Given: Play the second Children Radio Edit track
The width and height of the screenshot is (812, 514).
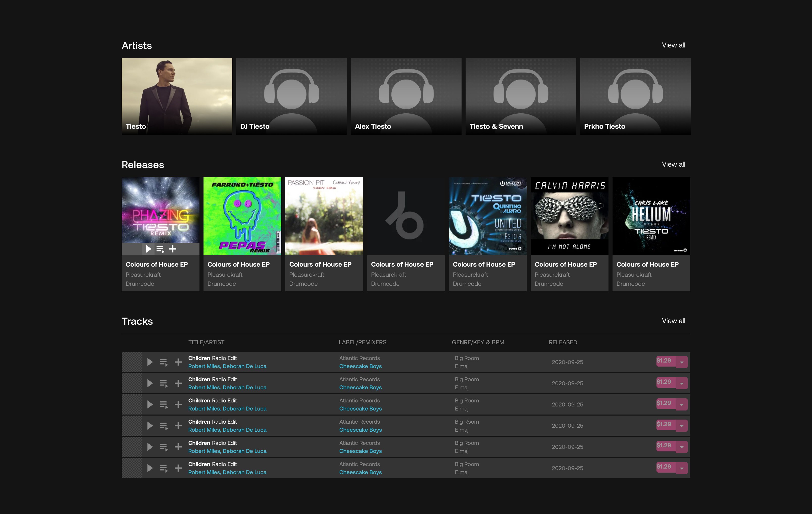Looking at the screenshot, I should (150, 383).
